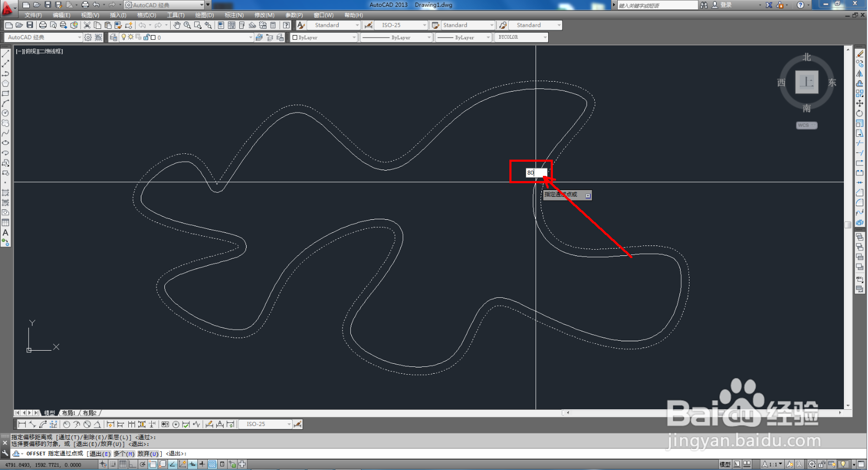
Task: Toggle Infer Constraints in status bar
Action: [x=103, y=464]
